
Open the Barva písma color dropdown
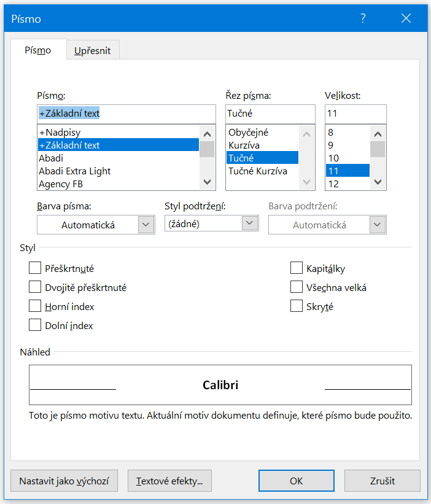pyautogui.click(x=146, y=225)
